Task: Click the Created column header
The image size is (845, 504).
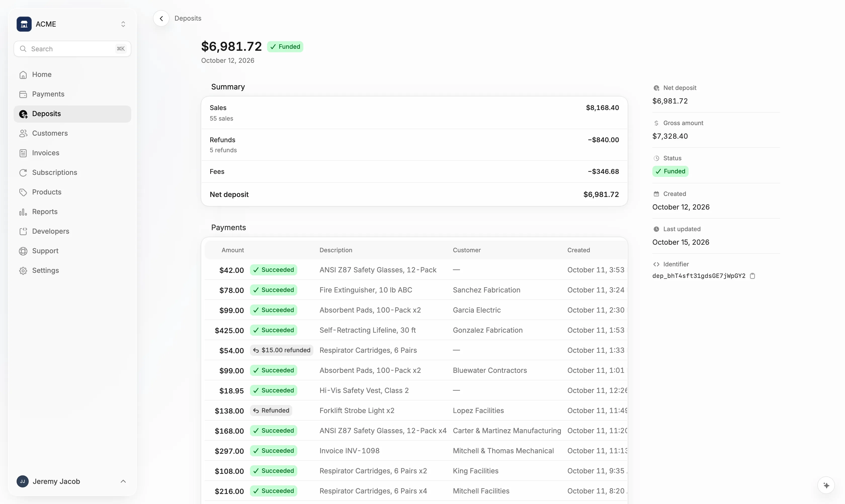Action: tap(578, 250)
